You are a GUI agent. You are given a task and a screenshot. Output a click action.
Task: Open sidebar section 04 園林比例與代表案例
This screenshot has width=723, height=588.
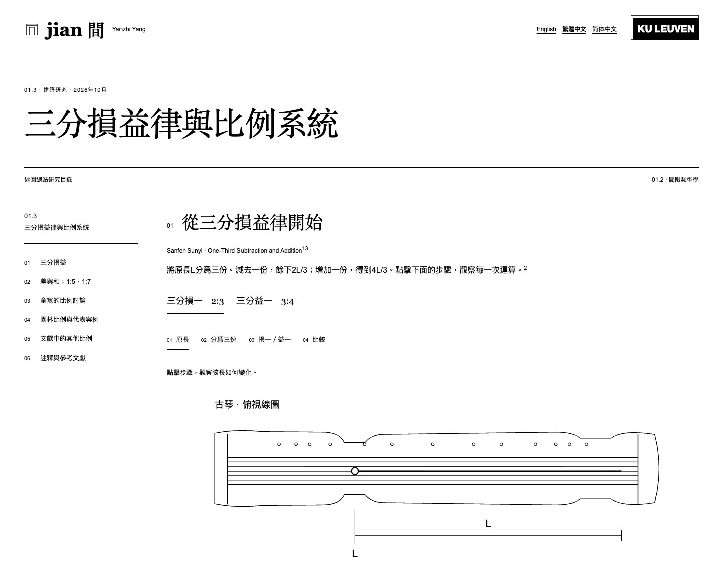point(62,320)
